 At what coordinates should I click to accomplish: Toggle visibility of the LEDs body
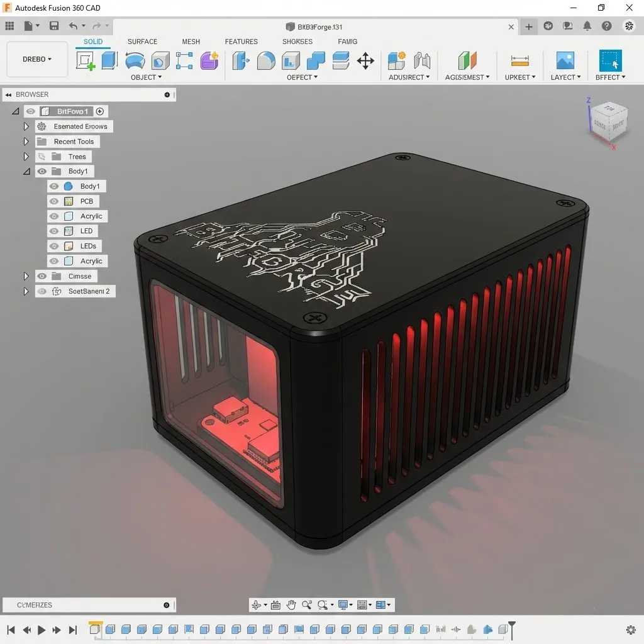(x=55, y=245)
